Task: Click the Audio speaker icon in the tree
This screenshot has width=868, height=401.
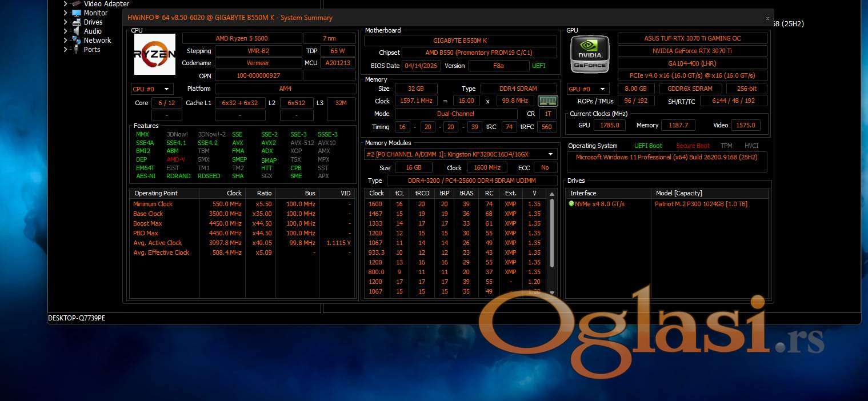Action: click(77, 31)
